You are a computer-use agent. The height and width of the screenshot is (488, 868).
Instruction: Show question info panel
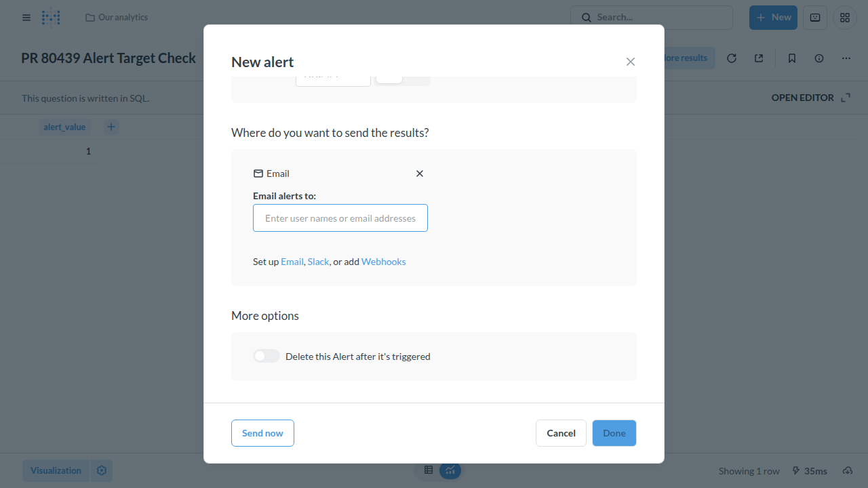coord(819,58)
